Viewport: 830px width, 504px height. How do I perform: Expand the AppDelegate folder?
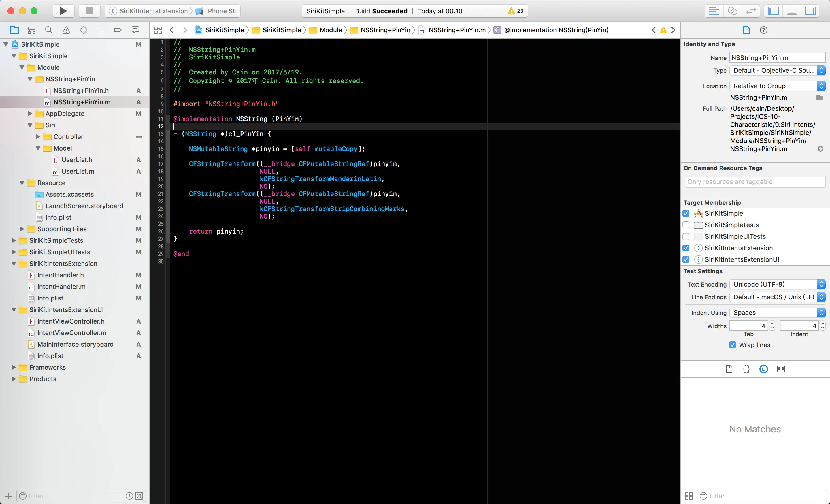30,114
